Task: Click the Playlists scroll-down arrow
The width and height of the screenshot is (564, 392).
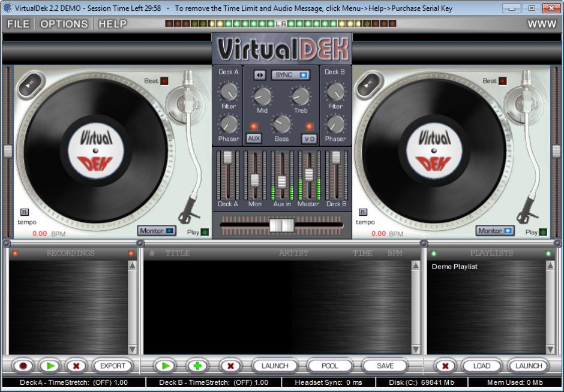Action: pyautogui.click(x=550, y=349)
